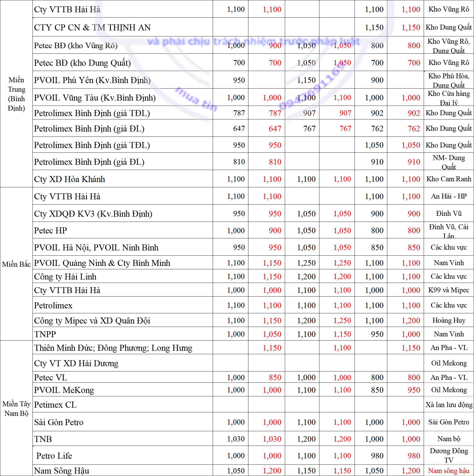Screen dimensions: 474x476
Task: Click the 'Công ty Hải Linh' cell
Action: (123, 276)
